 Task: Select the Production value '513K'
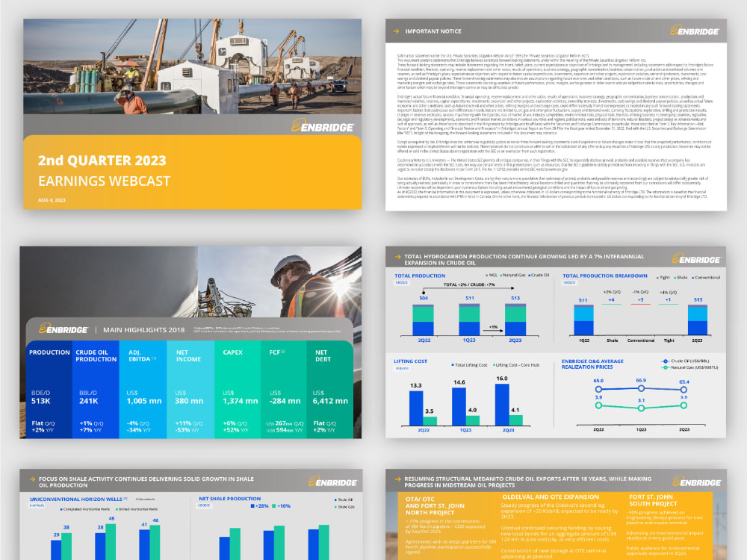(40, 401)
